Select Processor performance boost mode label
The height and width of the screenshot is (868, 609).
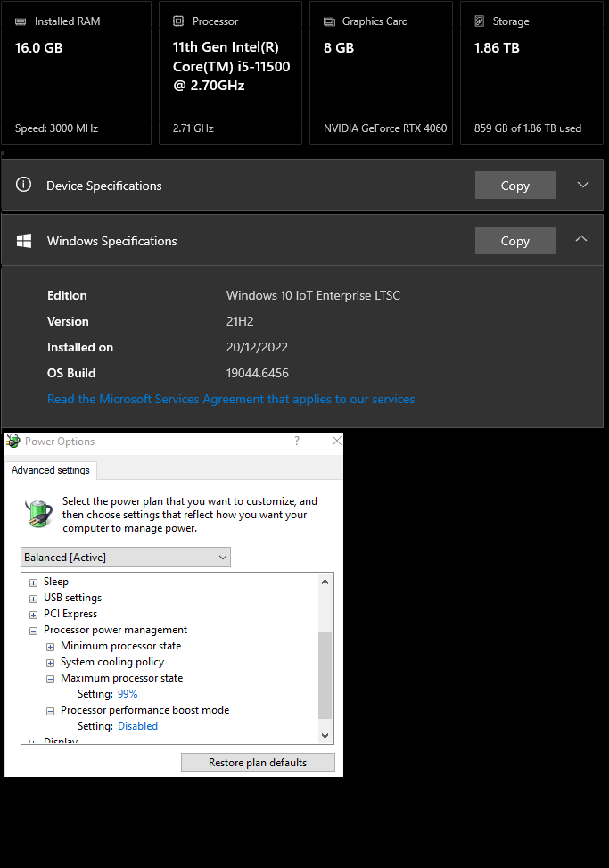(145, 710)
